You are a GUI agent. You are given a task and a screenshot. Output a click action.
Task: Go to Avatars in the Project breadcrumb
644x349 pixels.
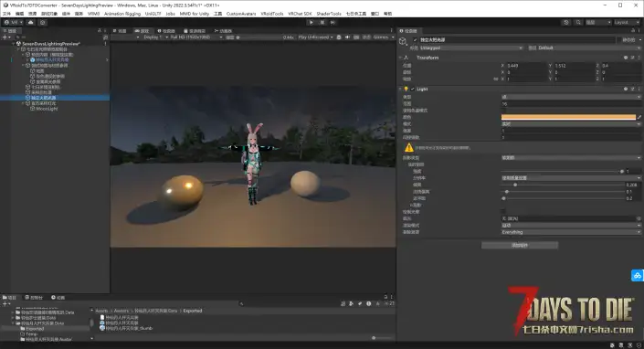point(121,311)
